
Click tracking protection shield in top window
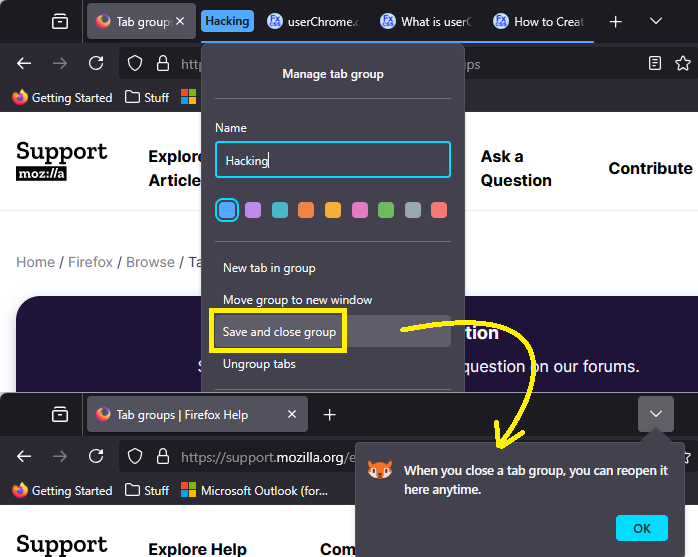[134, 64]
